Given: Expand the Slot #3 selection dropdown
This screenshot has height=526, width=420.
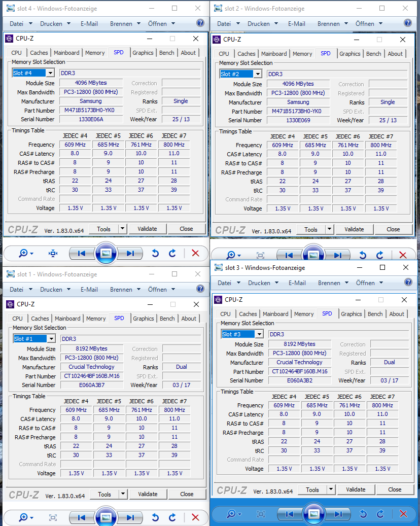Looking at the screenshot, I should click(260, 334).
